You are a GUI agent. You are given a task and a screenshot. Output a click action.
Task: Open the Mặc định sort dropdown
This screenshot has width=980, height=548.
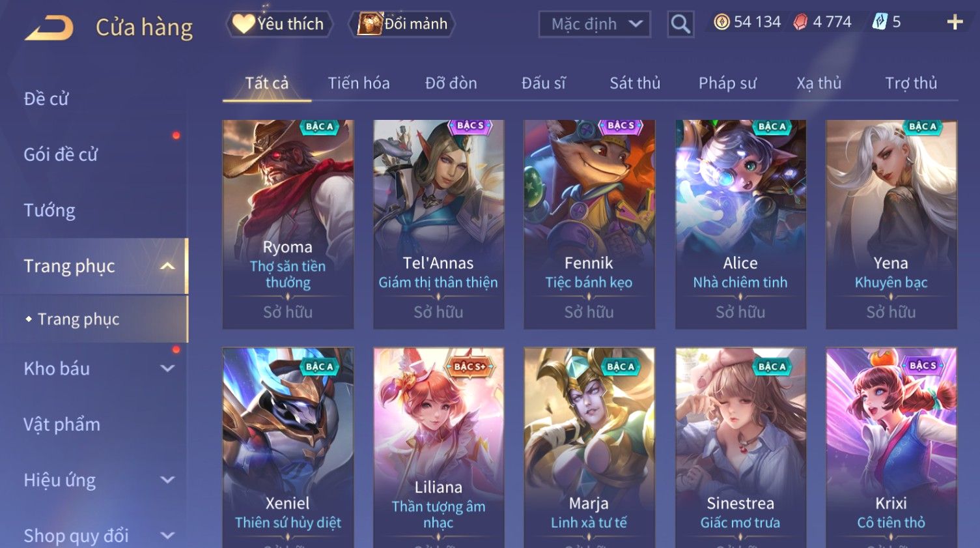point(595,24)
